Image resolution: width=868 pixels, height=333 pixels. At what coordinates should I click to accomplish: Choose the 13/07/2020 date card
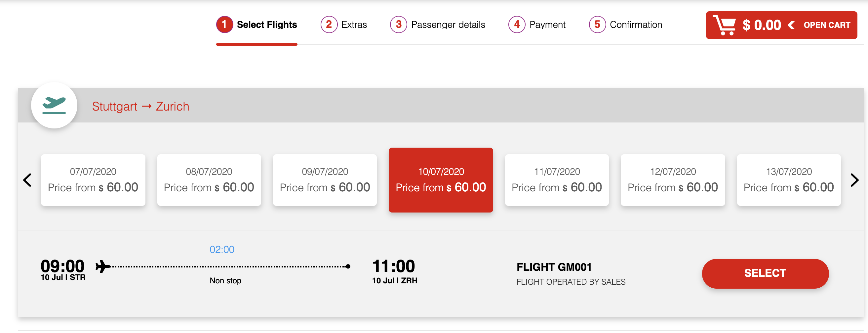(789, 180)
